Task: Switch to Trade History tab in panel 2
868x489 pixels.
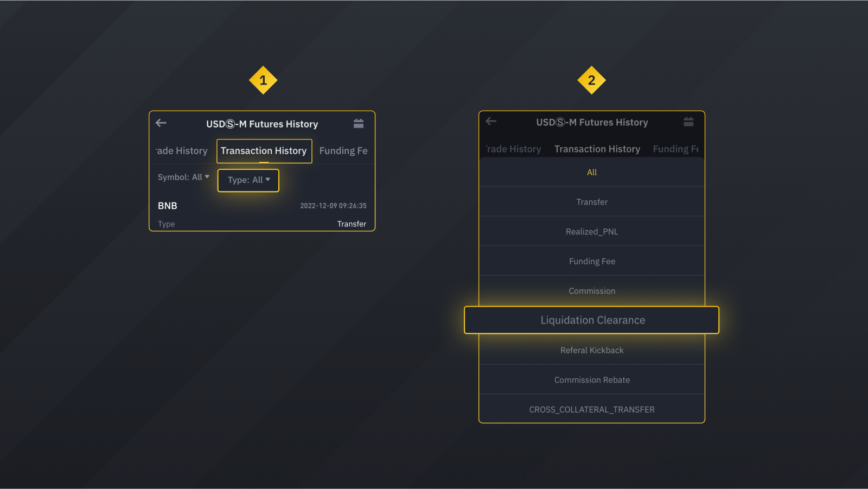Action: coord(513,149)
